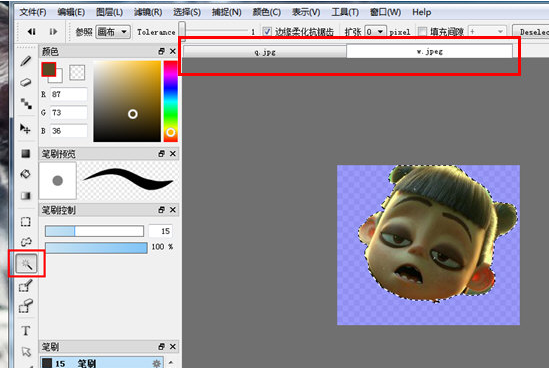The width and height of the screenshot is (549, 368).
Task: Float the 笔刷控制 panel
Action: click(x=161, y=209)
